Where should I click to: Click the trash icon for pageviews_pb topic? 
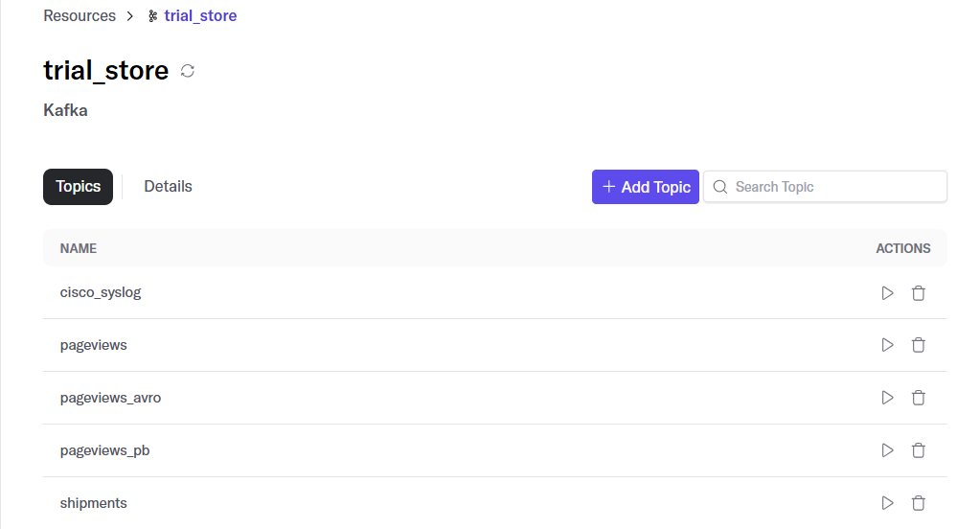tap(918, 450)
